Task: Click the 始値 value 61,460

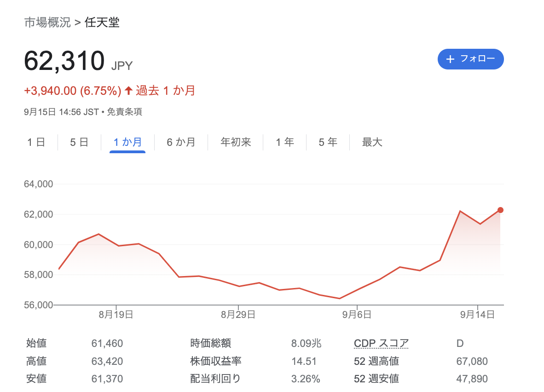Action: pyautogui.click(x=107, y=343)
